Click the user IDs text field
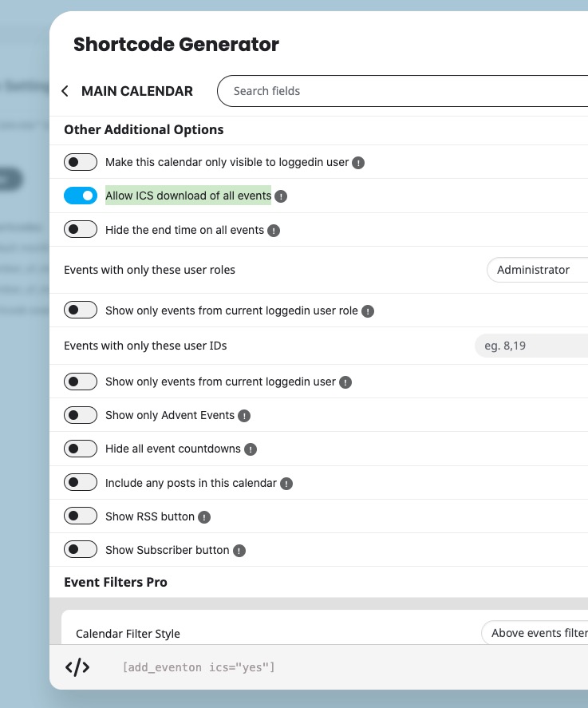588x708 pixels. coord(531,346)
